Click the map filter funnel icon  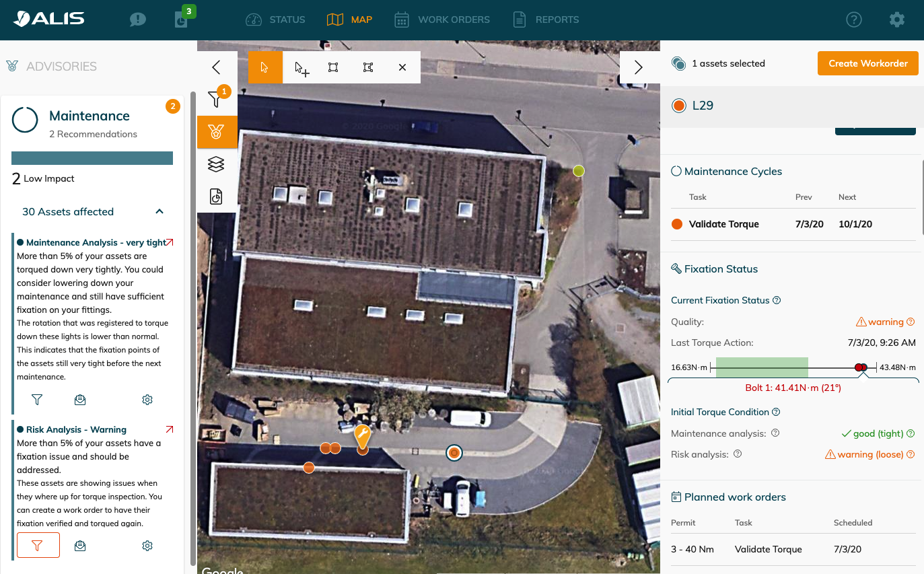[x=215, y=100]
